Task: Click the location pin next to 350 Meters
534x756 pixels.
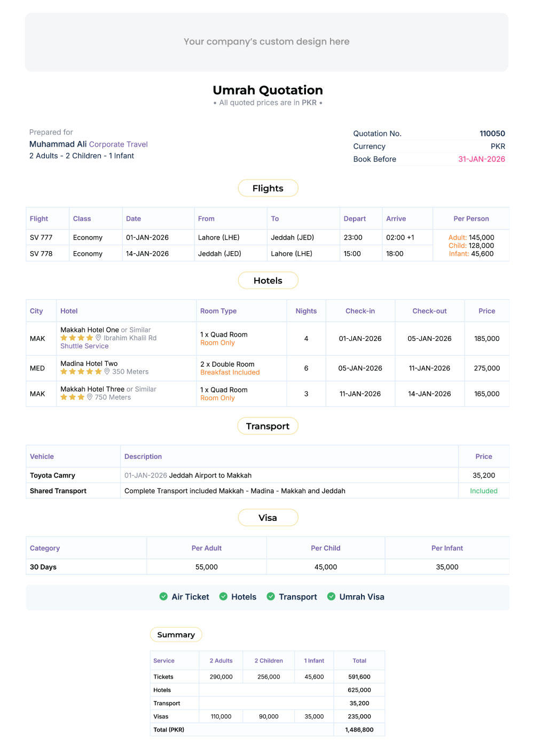Action: coord(107,371)
